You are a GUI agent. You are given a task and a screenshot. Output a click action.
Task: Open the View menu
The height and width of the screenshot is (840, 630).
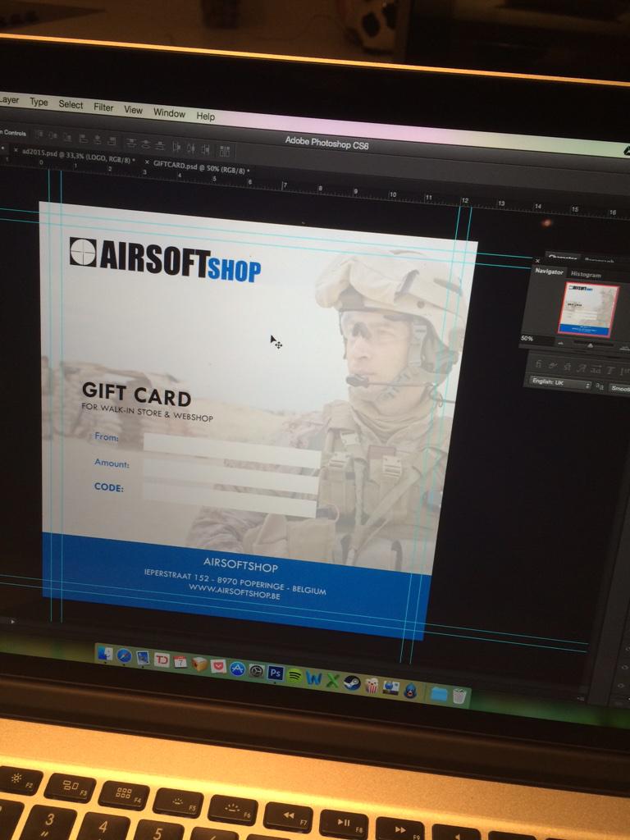point(134,110)
